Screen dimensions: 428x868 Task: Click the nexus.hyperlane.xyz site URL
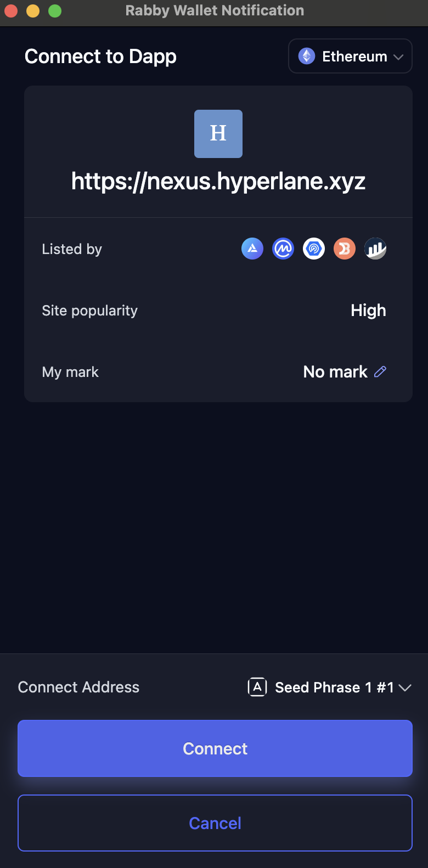[x=218, y=181]
